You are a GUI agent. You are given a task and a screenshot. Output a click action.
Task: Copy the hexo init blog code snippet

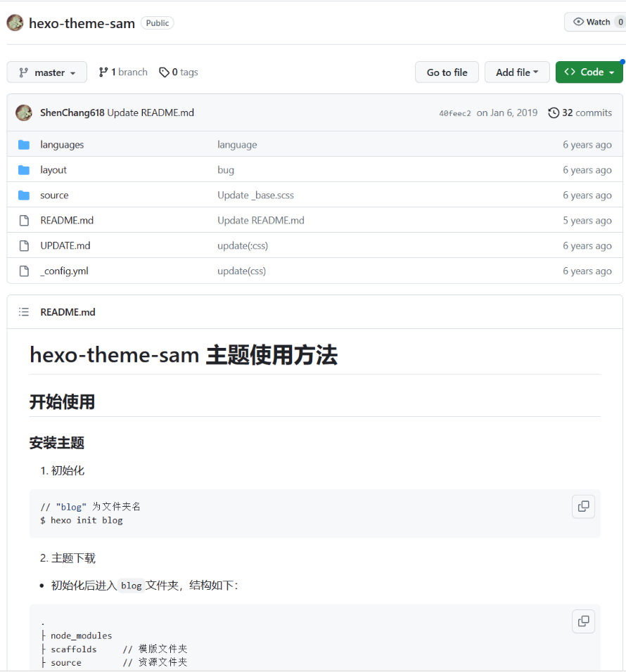tap(583, 506)
